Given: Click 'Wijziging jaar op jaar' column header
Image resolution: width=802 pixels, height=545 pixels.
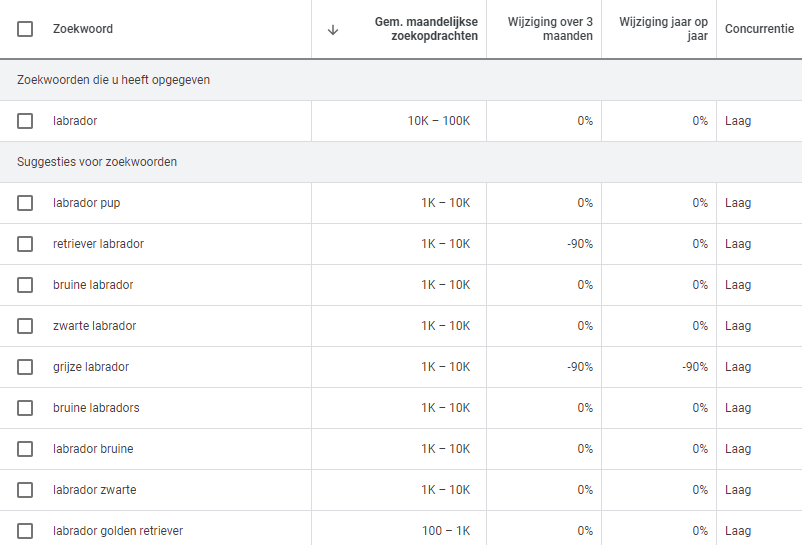Looking at the screenshot, I should coord(664,29).
